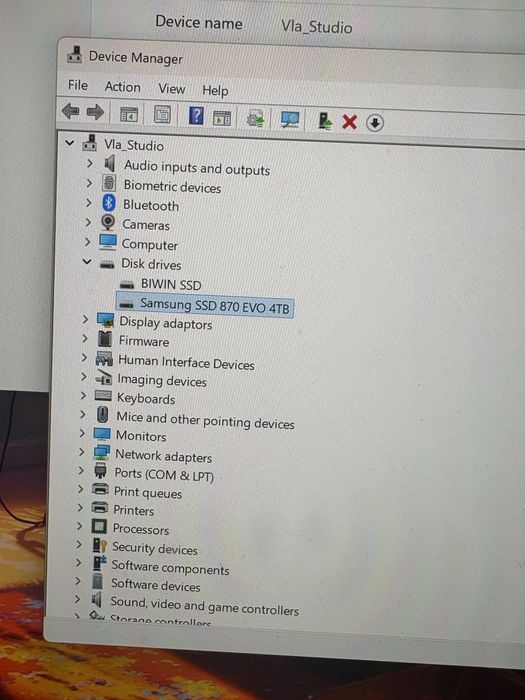Image resolution: width=525 pixels, height=700 pixels.
Task: Select the Display adaptors label
Action: [166, 323]
